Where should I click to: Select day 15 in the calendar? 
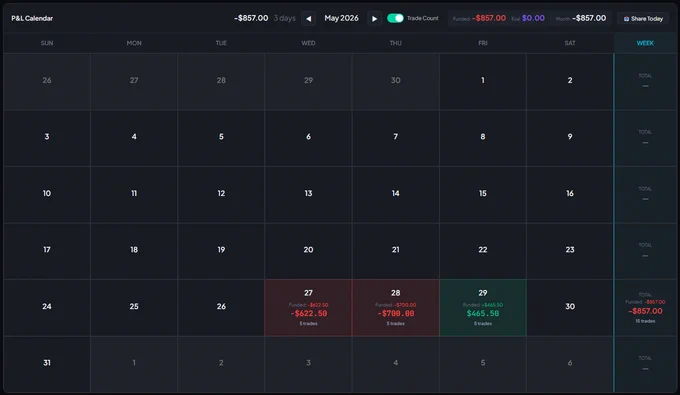[483, 195]
